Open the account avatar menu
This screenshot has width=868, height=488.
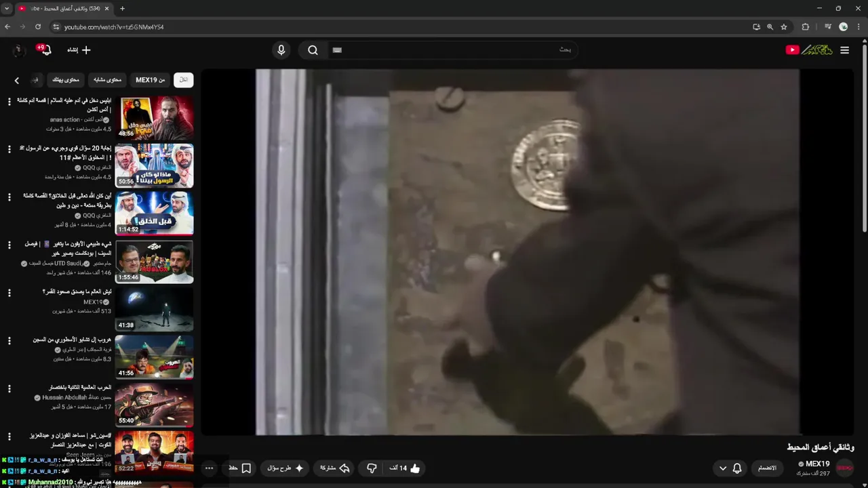coord(18,50)
